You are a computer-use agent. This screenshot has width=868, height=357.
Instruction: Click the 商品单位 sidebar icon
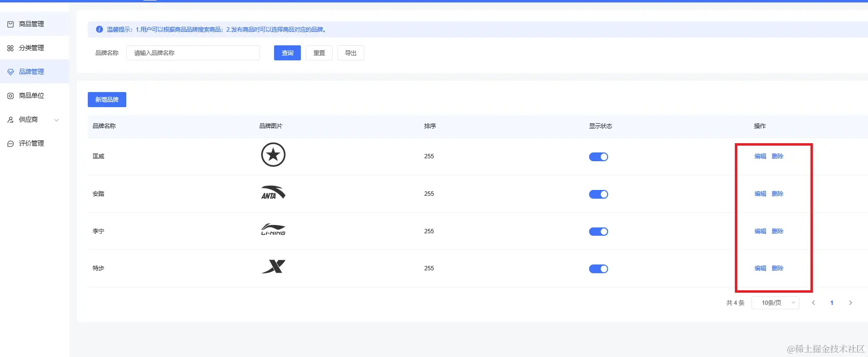pyautogui.click(x=10, y=96)
